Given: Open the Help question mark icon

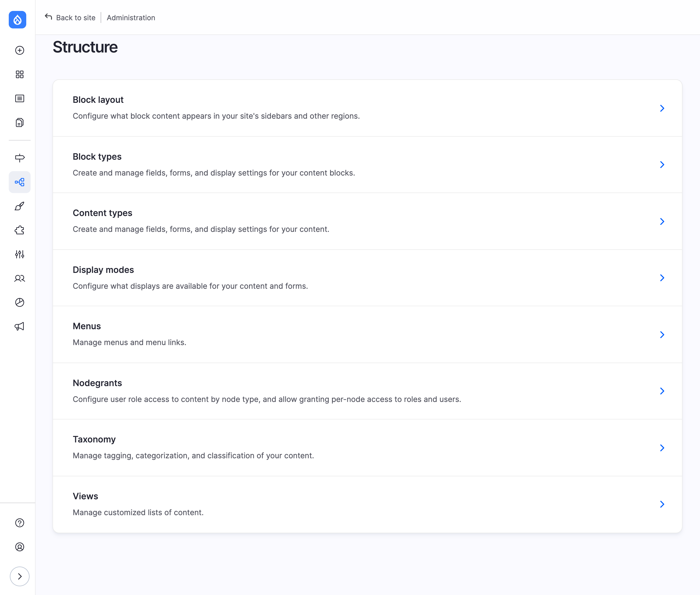Looking at the screenshot, I should pos(20,523).
